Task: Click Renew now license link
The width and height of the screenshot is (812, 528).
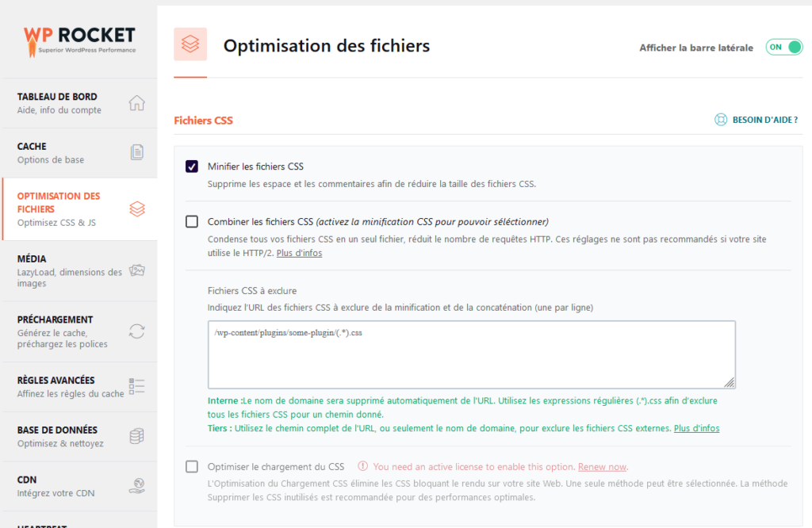Action: pos(603,467)
